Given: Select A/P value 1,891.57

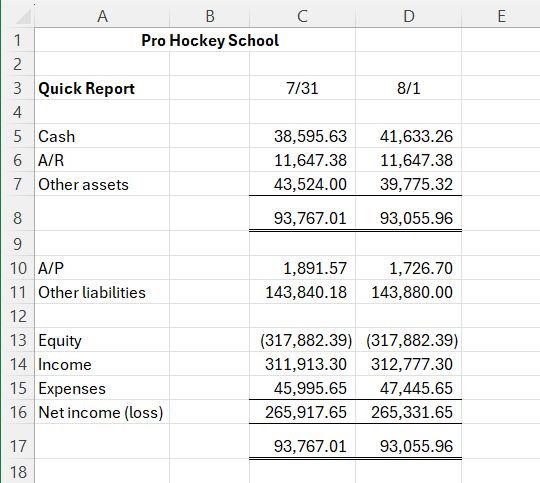Looking at the screenshot, I should pyautogui.click(x=302, y=268).
